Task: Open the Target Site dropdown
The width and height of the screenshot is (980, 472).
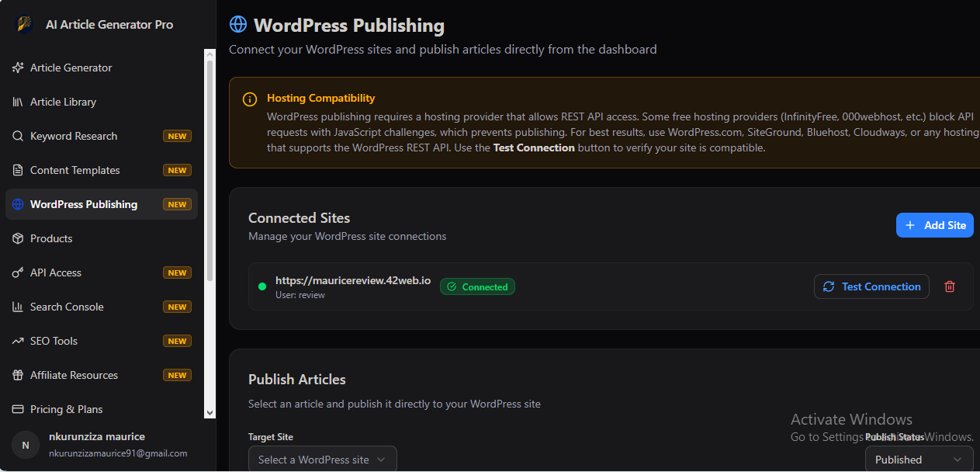Action: tap(323, 459)
